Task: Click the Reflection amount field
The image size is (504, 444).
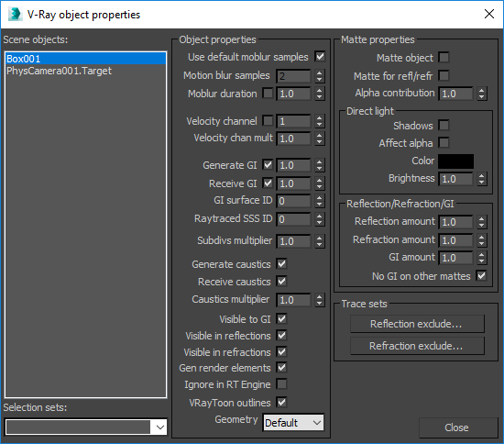Action: pos(455,222)
